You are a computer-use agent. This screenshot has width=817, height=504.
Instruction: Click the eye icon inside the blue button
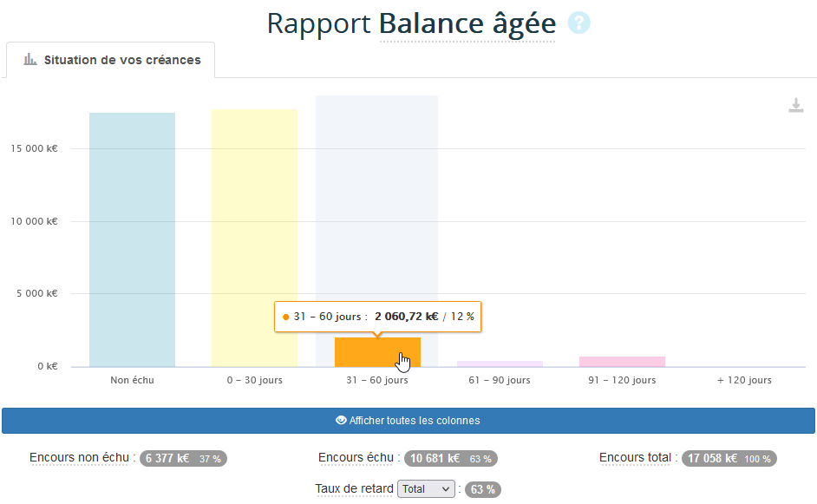tap(341, 420)
